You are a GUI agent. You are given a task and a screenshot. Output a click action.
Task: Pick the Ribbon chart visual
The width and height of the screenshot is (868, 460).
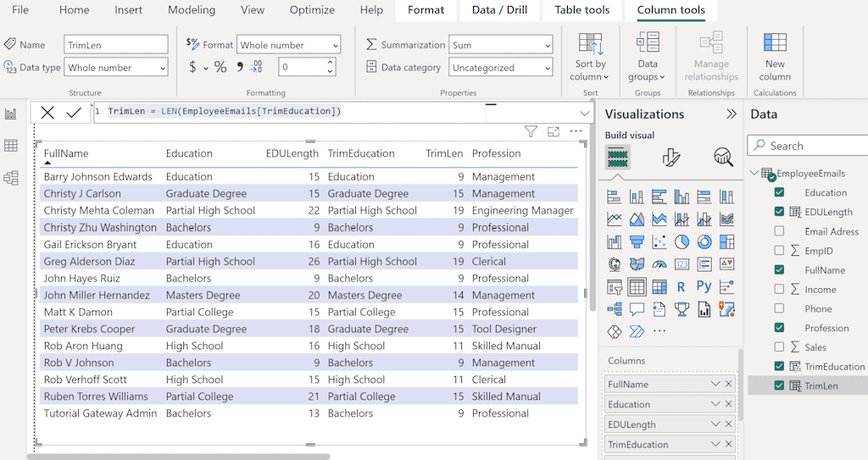726,219
